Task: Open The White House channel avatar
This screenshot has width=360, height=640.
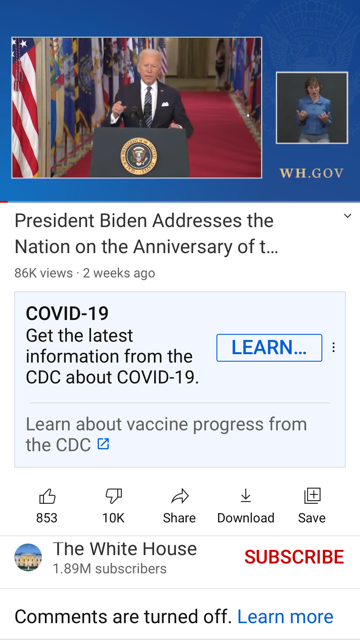Action: 28,557
